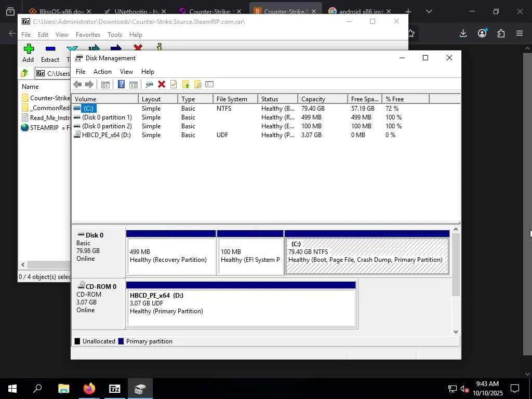
Task: Open a new Firefox tab with plus button
Action: tap(408, 11)
